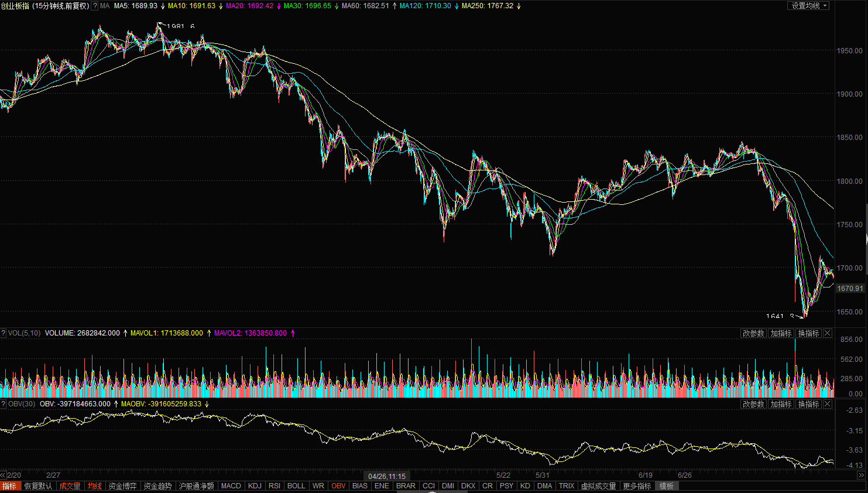This screenshot has height=493, width=868.
Task: Click 加指标 in the VOL panel
Action: 781,333
